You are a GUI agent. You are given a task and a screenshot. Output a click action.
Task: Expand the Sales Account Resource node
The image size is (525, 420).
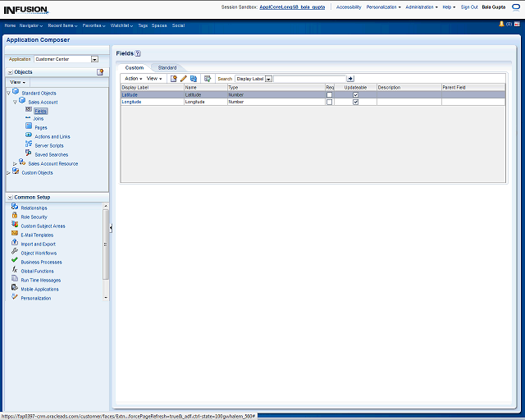tap(15, 163)
